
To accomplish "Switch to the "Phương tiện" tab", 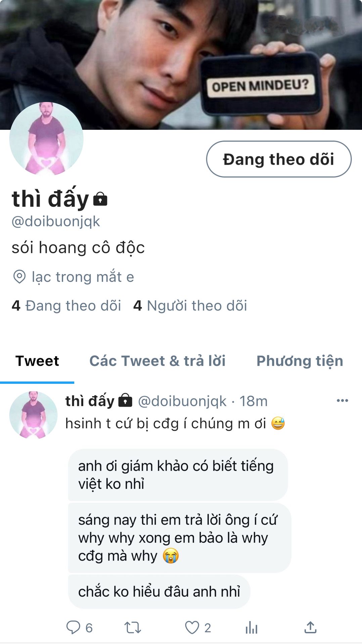I will point(300,361).
